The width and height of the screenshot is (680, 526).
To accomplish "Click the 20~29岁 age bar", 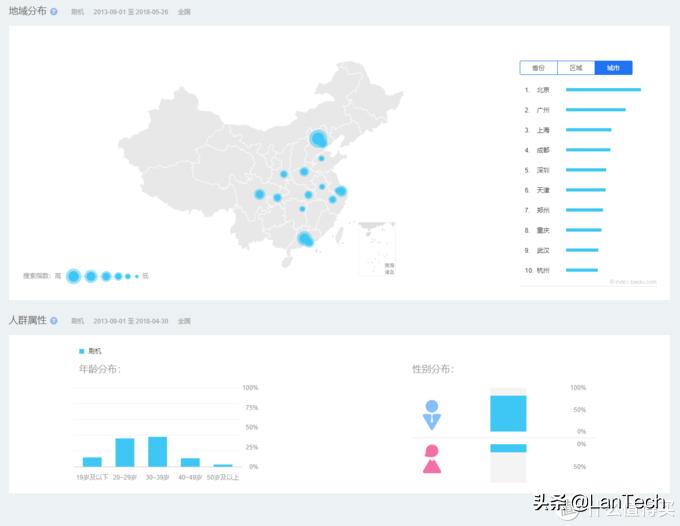I will point(125,452).
